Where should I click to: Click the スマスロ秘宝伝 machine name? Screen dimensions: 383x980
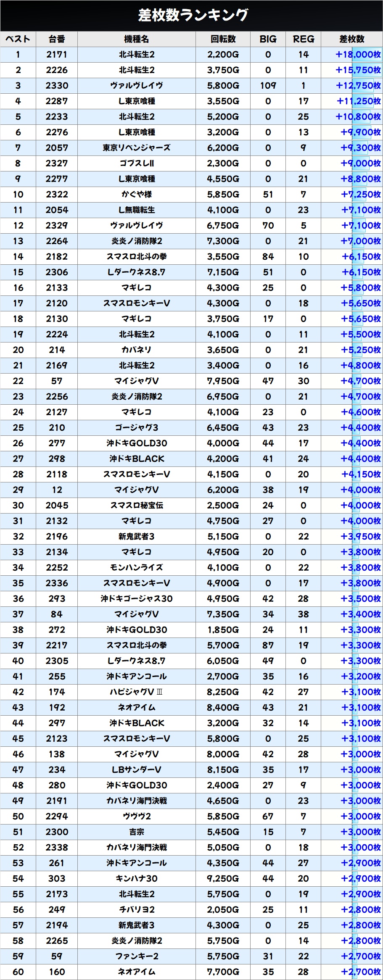(137, 506)
